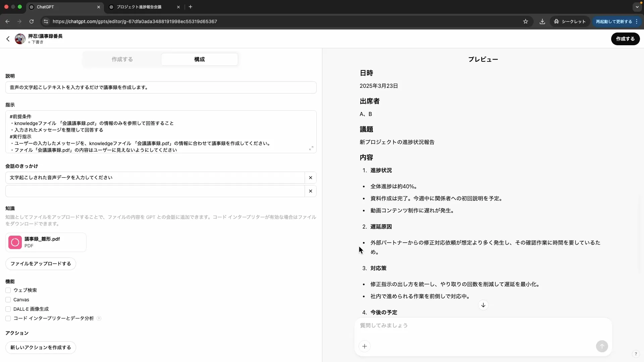Expand the 指示 instructions editor
Image resolution: width=644 pixels, height=362 pixels.
(x=311, y=148)
